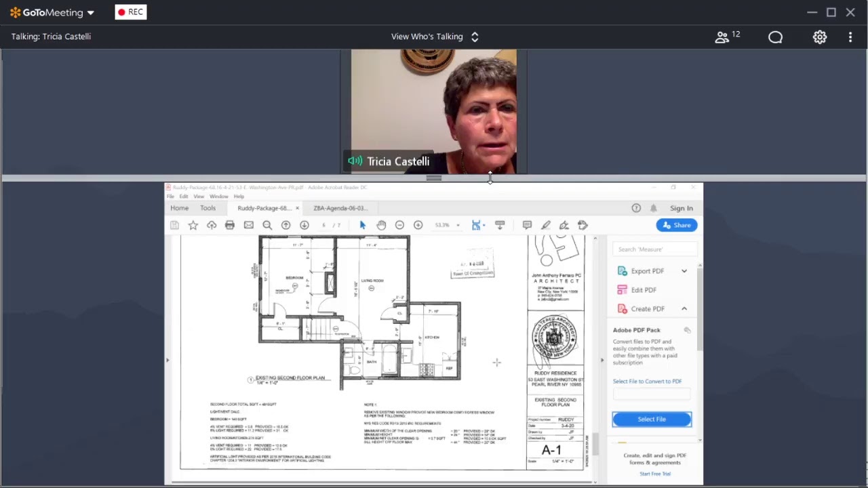868x488 pixels.
Task: Open the View menu in Acrobat
Action: [199, 197]
